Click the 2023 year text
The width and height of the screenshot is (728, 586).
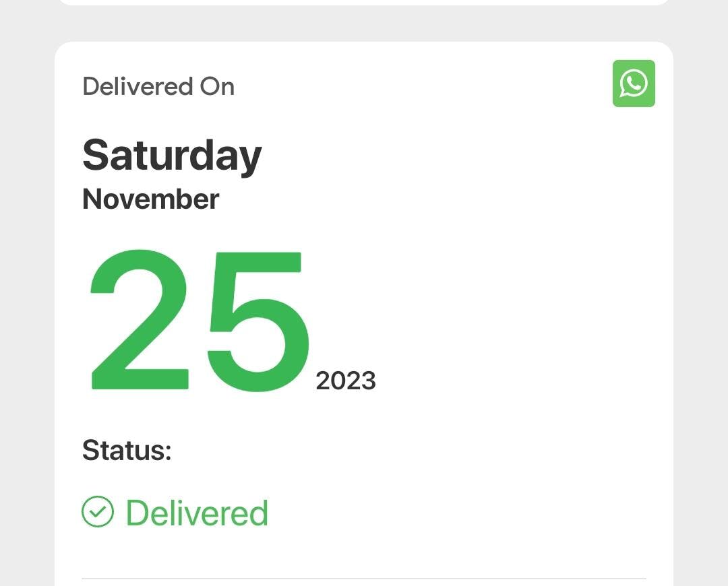coord(346,381)
